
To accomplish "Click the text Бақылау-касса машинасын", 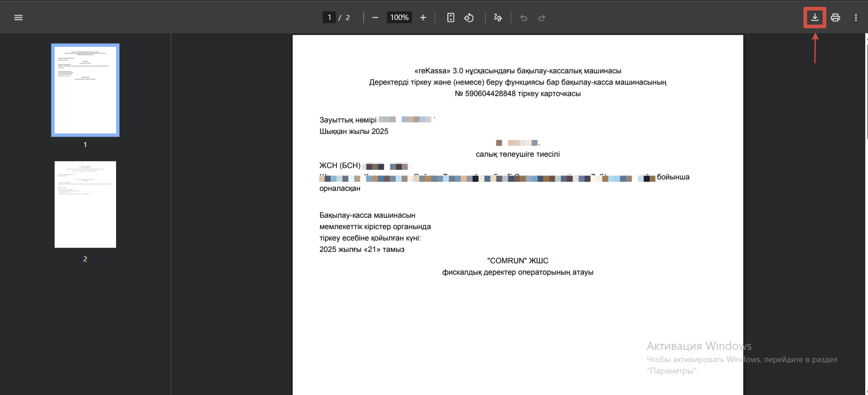I will pyautogui.click(x=367, y=215).
